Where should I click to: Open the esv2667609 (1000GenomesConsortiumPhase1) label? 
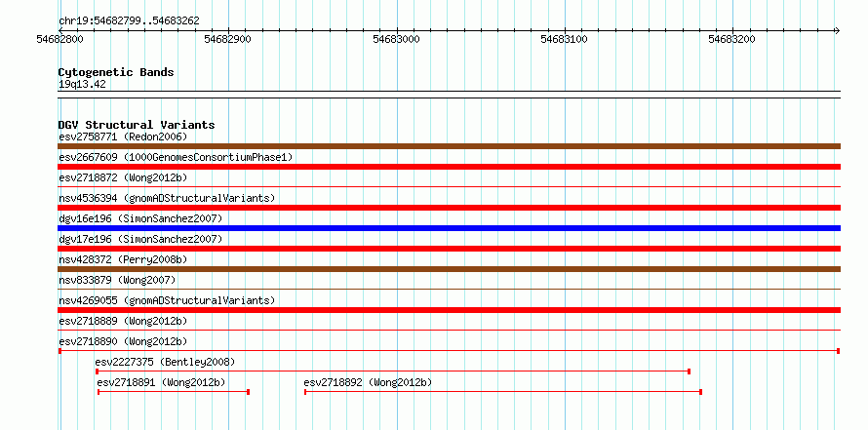(x=176, y=157)
